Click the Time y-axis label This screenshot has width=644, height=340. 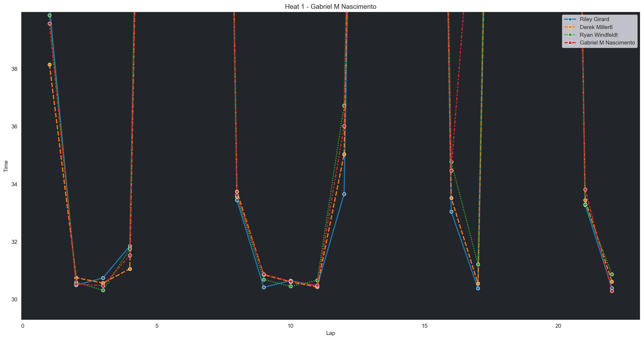coord(6,166)
